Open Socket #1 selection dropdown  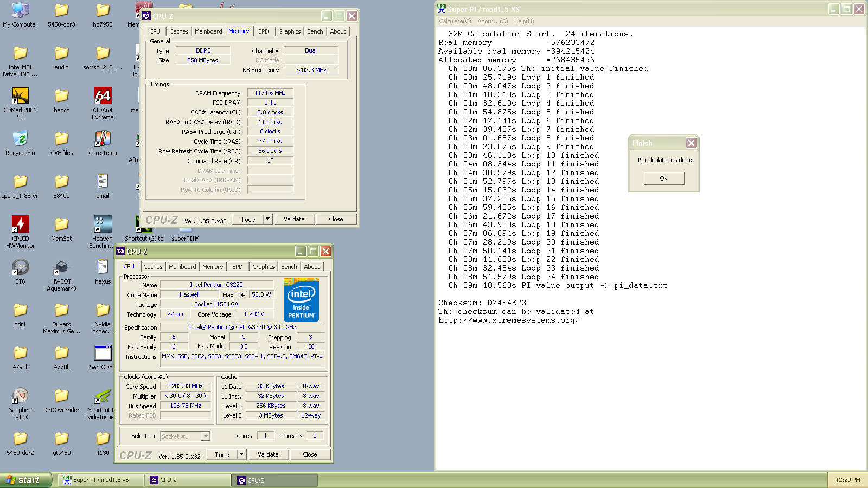[185, 436]
